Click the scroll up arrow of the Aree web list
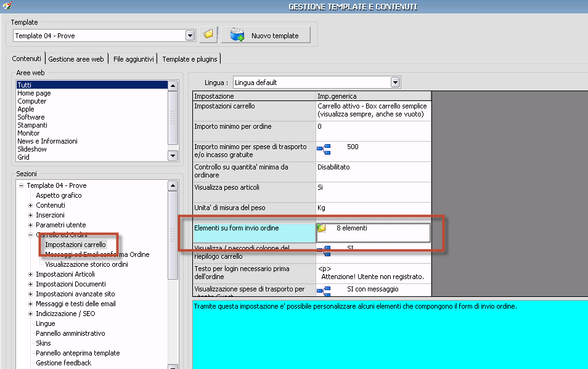 (x=173, y=86)
